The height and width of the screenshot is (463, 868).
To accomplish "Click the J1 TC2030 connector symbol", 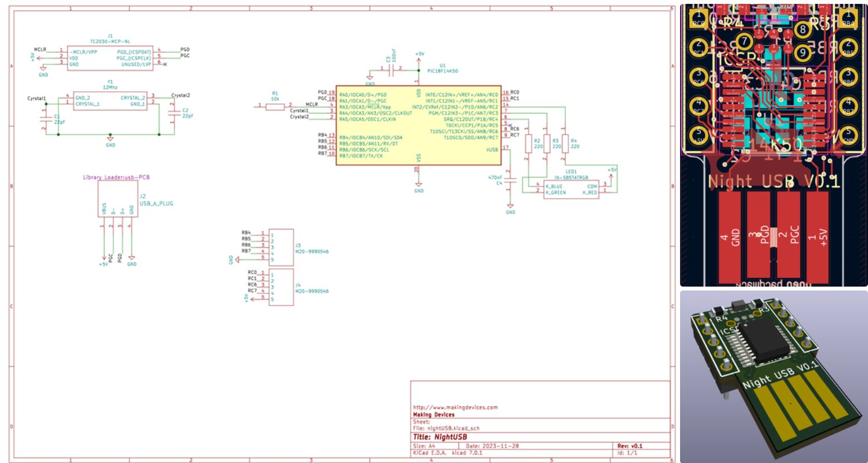I will [x=109, y=57].
